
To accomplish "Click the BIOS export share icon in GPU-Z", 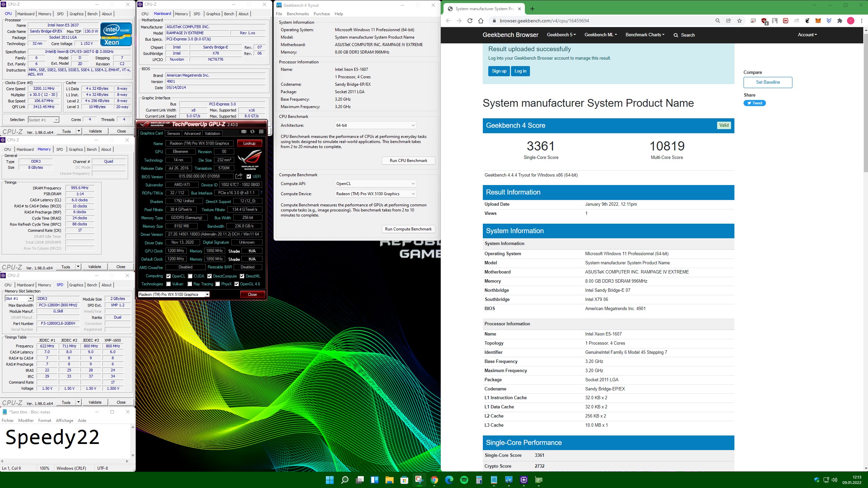I will tap(239, 176).
